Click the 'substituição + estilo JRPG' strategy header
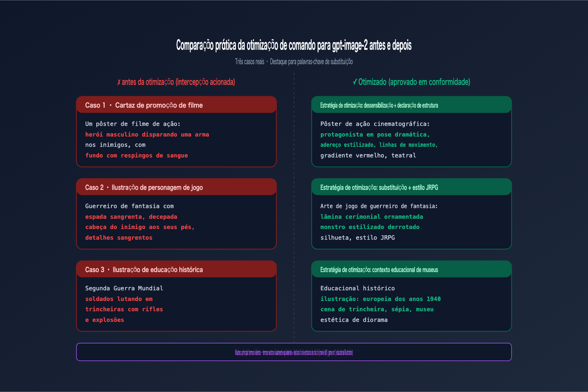 pos(379,188)
